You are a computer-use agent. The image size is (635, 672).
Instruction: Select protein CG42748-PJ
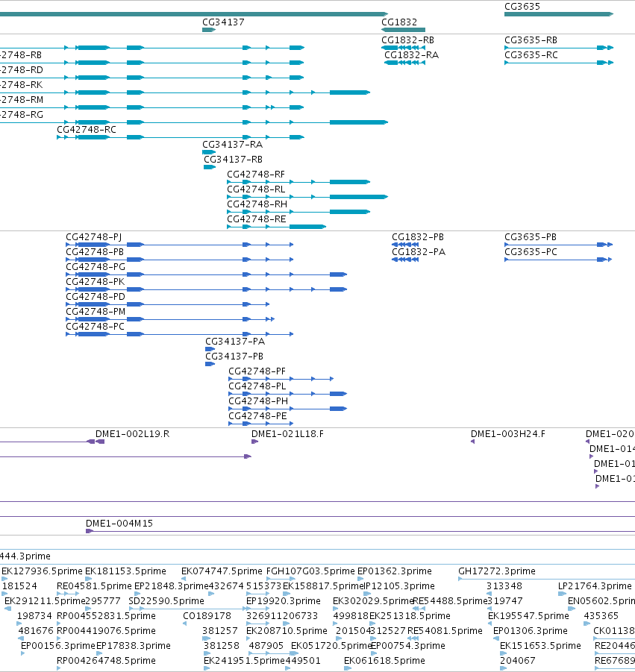[x=93, y=237]
